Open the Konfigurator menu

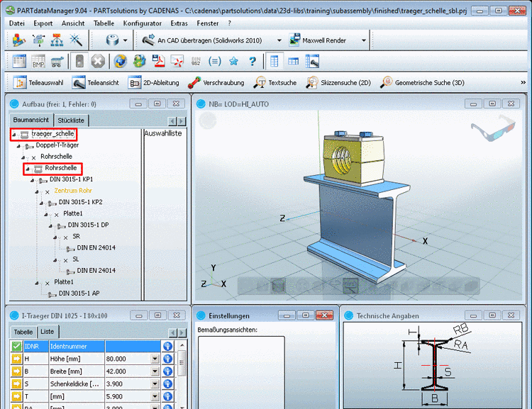click(x=142, y=23)
